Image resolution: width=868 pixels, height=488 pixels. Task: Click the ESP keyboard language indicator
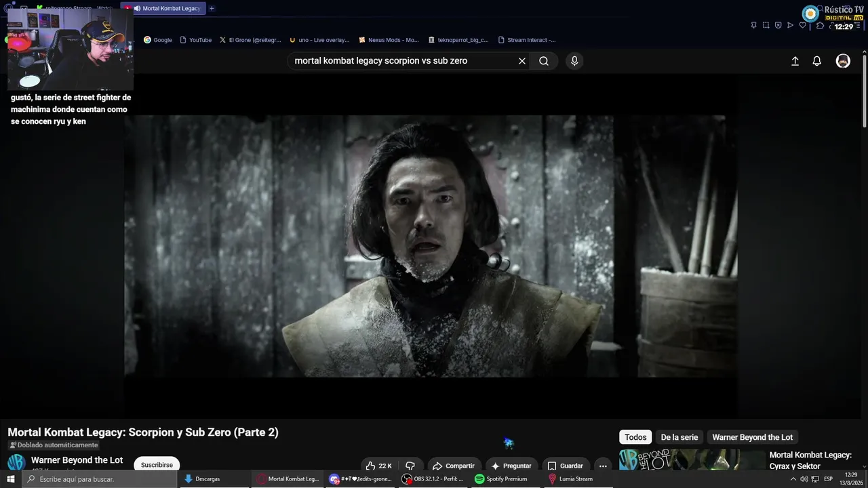click(x=828, y=479)
